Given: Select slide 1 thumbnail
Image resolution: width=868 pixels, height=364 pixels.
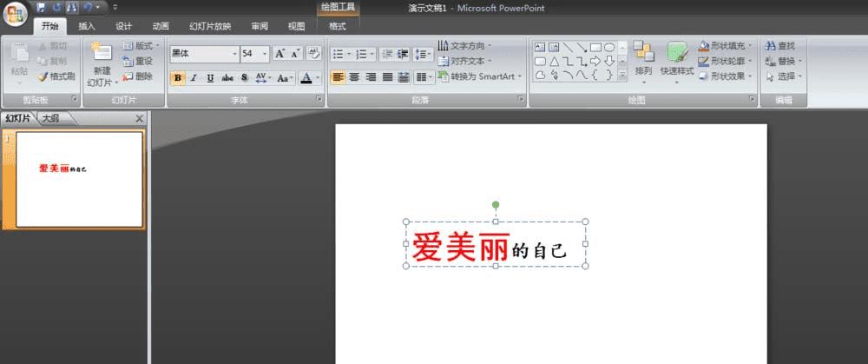Looking at the screenshot, I should tap(79, 180).
